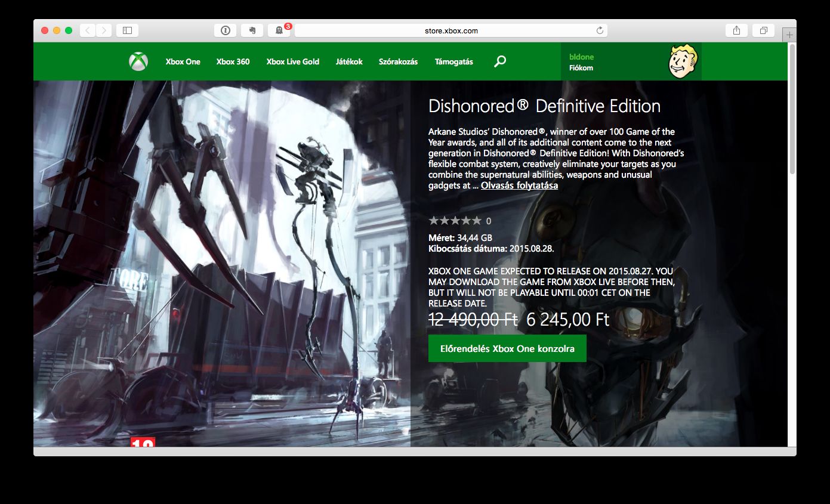
Task: Click the Evernote elephant extension icon
Action: tap(252, 30)
